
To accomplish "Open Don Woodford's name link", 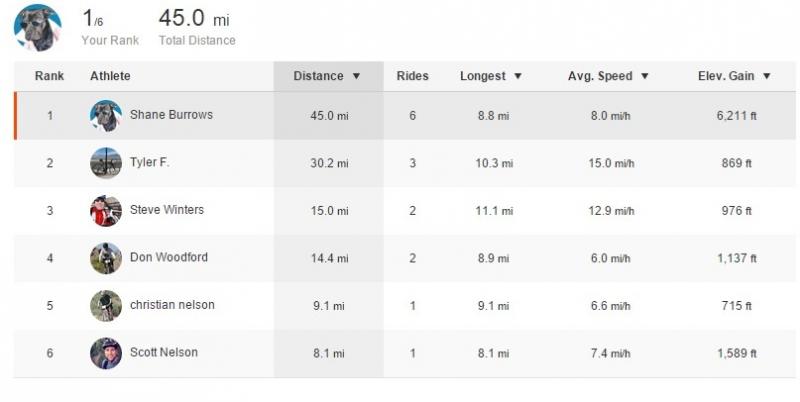I will [x=169, y=257].
